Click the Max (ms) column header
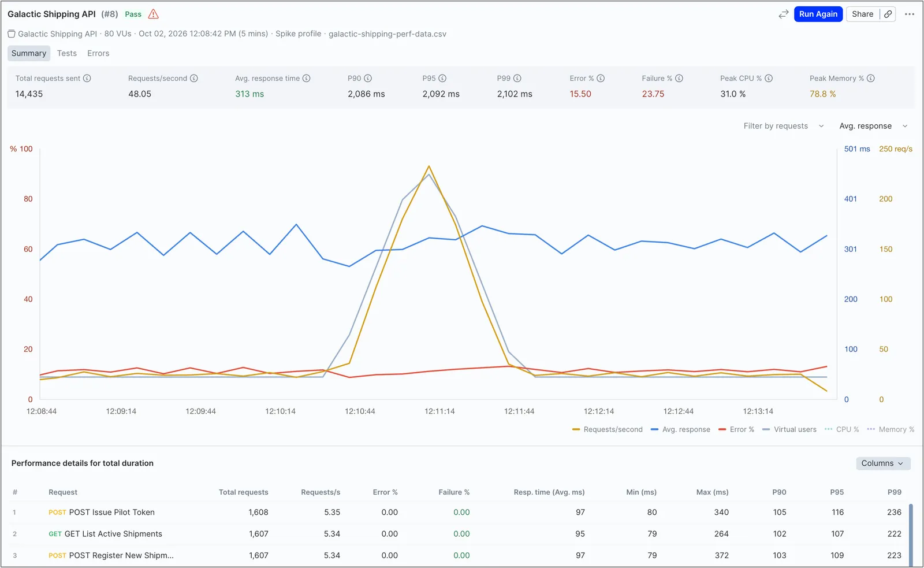 point(712,492)
